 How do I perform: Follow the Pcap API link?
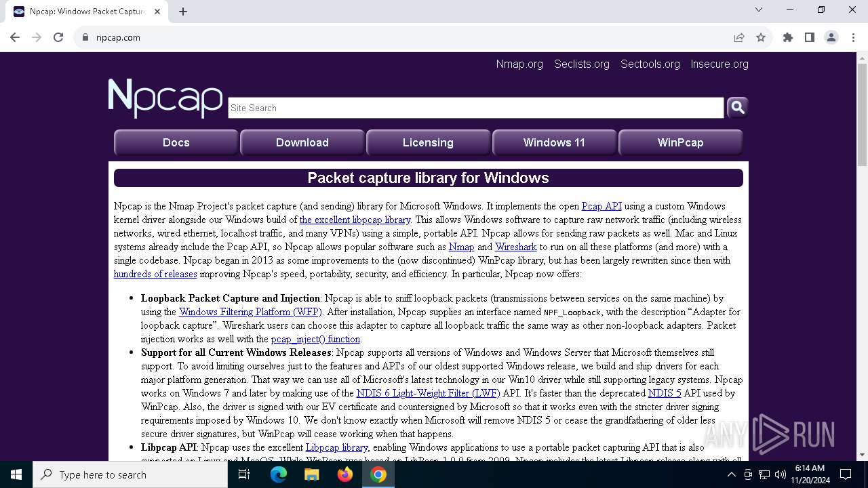coord(601,206)
